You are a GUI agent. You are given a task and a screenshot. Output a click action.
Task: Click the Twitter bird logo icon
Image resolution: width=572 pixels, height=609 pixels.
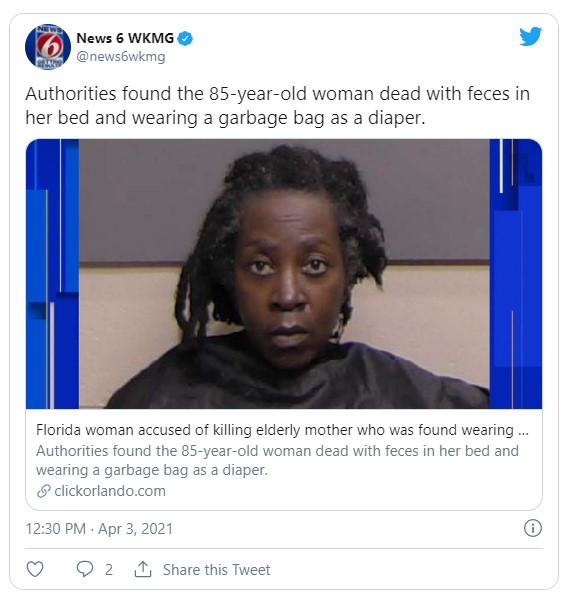point(530,37)
